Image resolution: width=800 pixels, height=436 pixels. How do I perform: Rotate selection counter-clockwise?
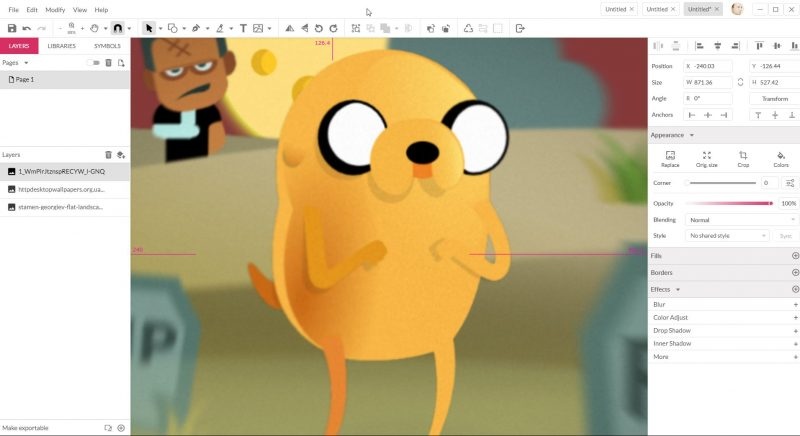click(x=319, y=29)
